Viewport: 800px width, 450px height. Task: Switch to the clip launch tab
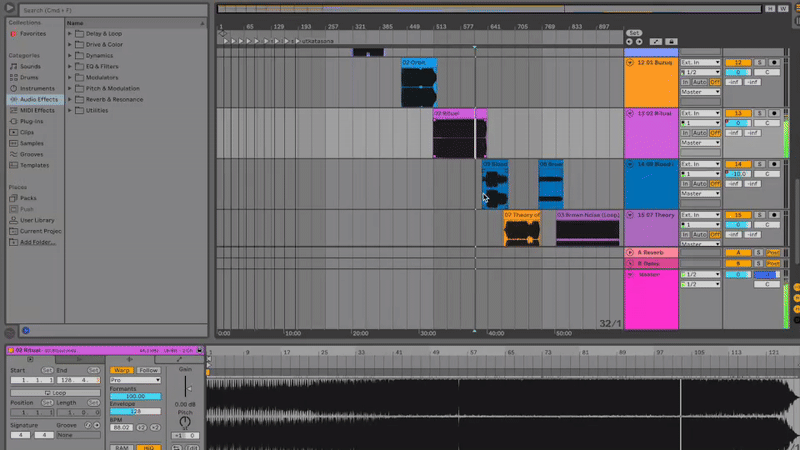coord(79,360)
